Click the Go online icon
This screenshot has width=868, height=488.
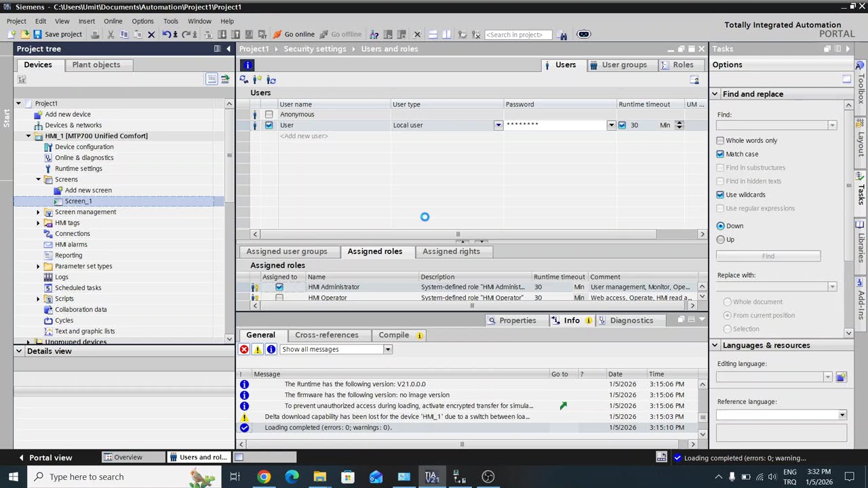coord(277,35)
